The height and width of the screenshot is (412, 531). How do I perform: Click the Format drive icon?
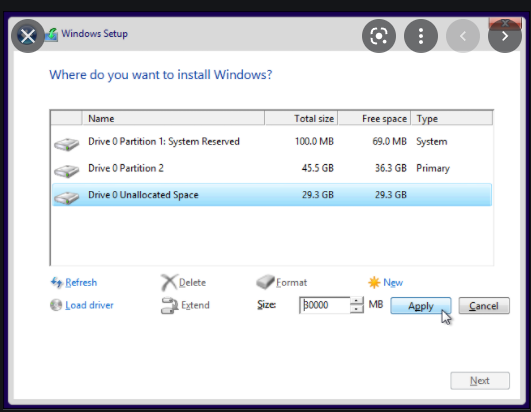[x=265, y=282]
